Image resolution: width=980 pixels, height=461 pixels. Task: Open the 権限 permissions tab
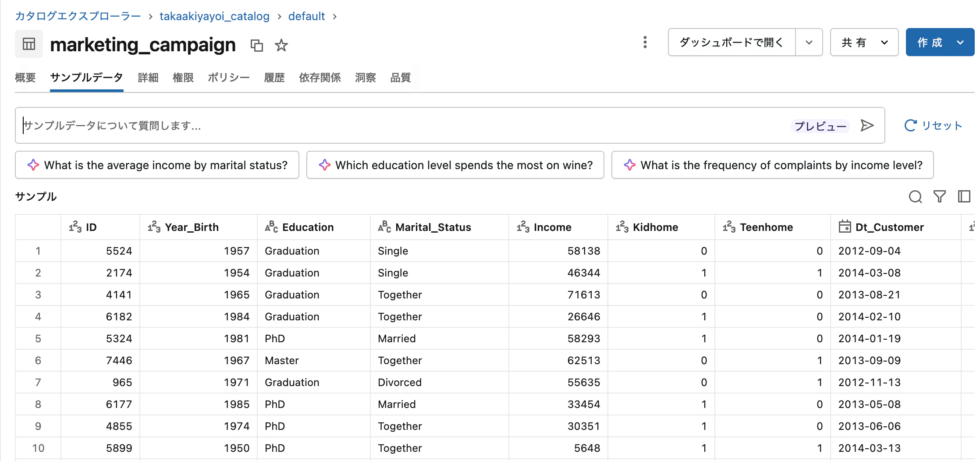click(x=183, y=78)
